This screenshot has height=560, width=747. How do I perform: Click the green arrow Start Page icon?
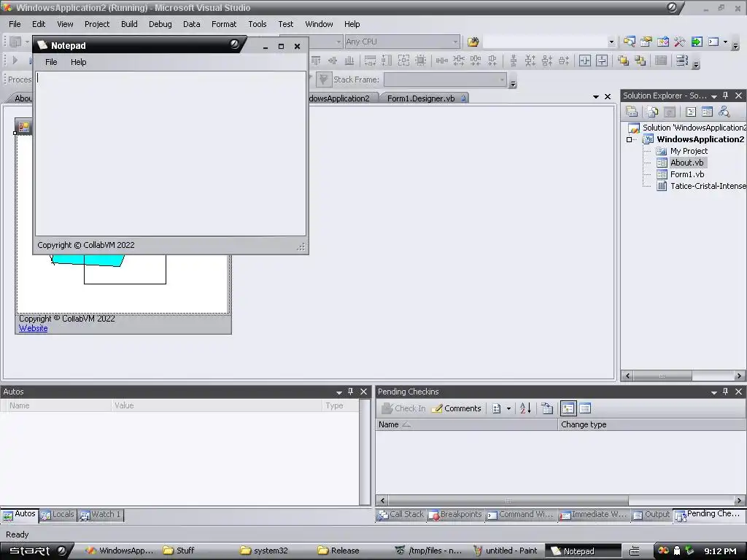pyautogui.click(x=697, y=42)
